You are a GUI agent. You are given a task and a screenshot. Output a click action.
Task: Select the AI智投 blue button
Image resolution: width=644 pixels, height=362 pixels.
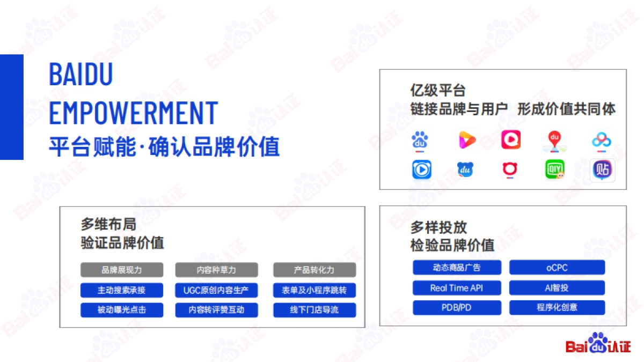[x=558, y=287]
